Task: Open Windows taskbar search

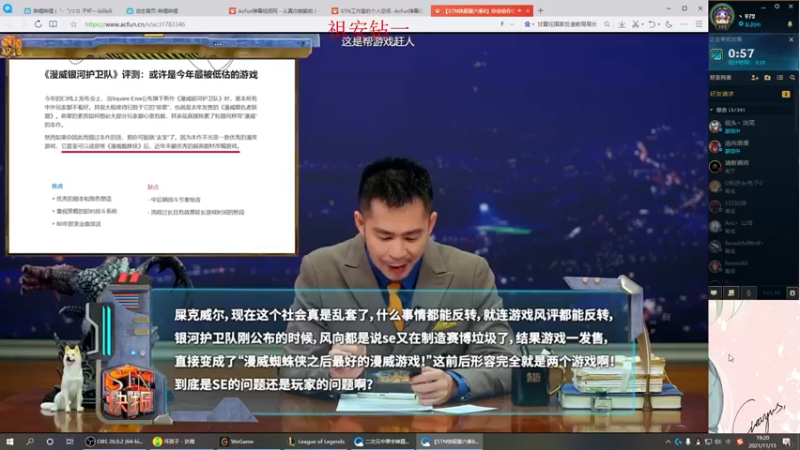Action: pyautogui.click(x=30, y=441)
